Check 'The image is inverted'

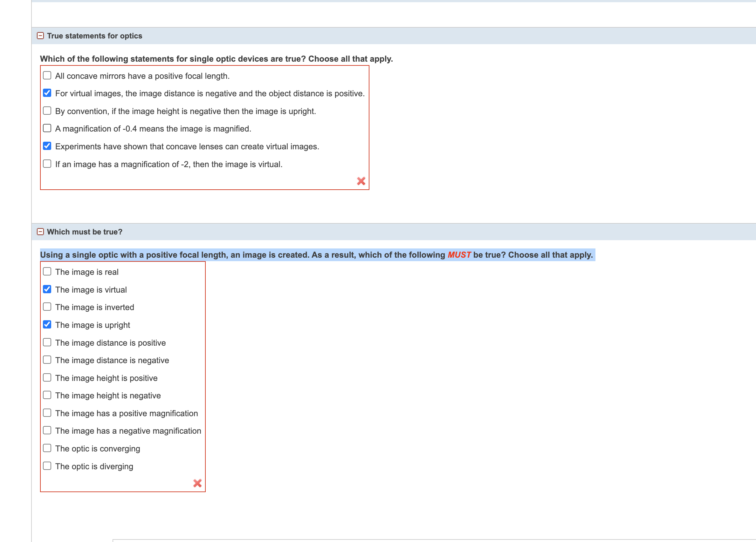click(x=47, y=307)
